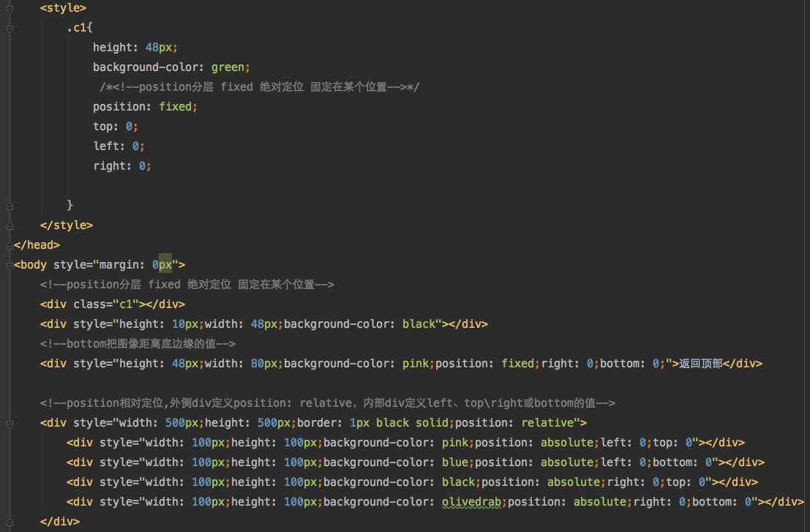Click the "blue" background-color value

coord(454,462)
